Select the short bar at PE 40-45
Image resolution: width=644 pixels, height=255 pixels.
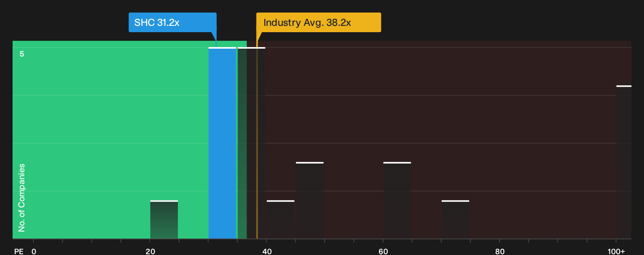[x=280, y=220]
